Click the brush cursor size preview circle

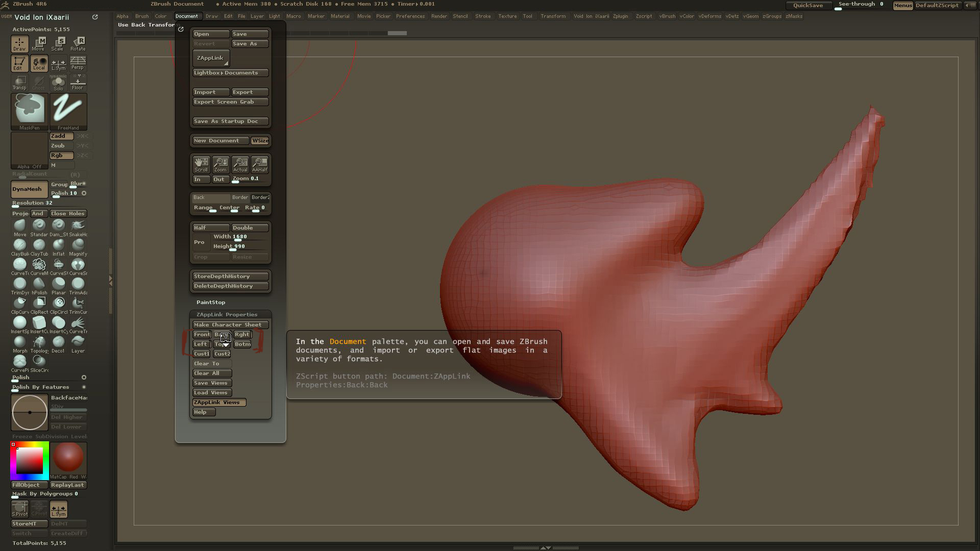click(x=30, y=412)
